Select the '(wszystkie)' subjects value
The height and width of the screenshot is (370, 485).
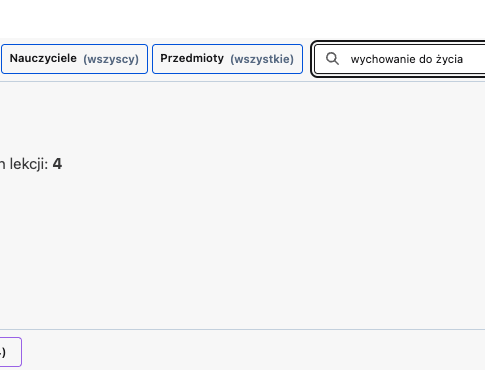click(x=262, y=59)
